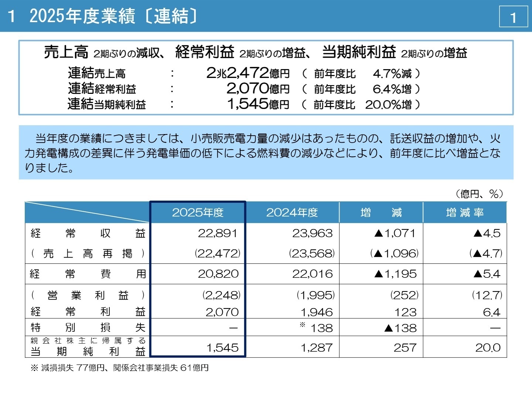Screen dimensions: 532x399
Task: Click the table value 20.0
Action: (488, 348)
